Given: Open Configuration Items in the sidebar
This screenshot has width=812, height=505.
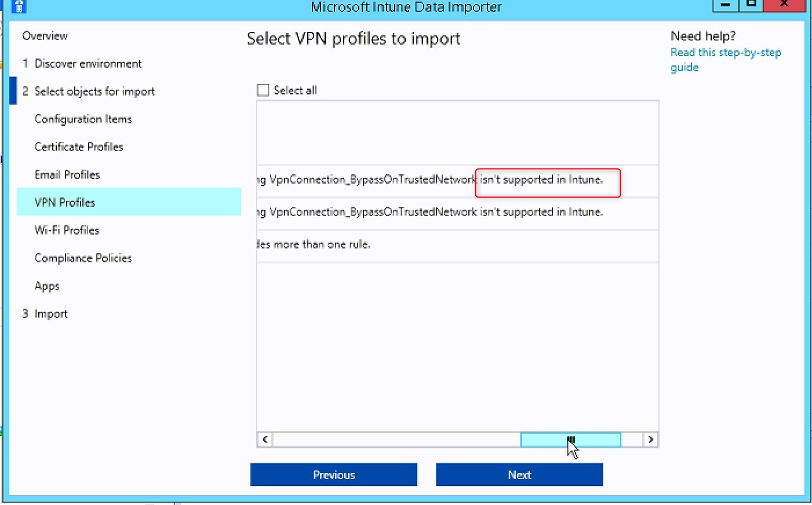Looking at the screenshot, I should click(x=83, y=119).
